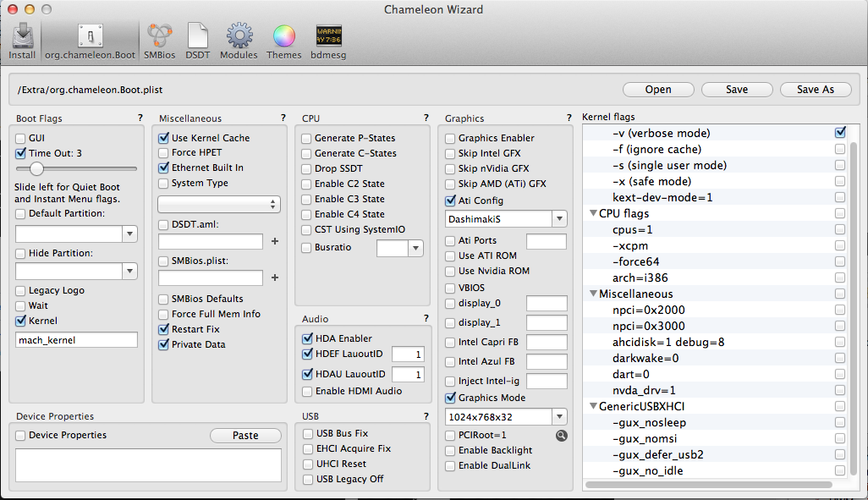Adjust the Time Out slider knob

pyautogui.click(x=36, y=168)
